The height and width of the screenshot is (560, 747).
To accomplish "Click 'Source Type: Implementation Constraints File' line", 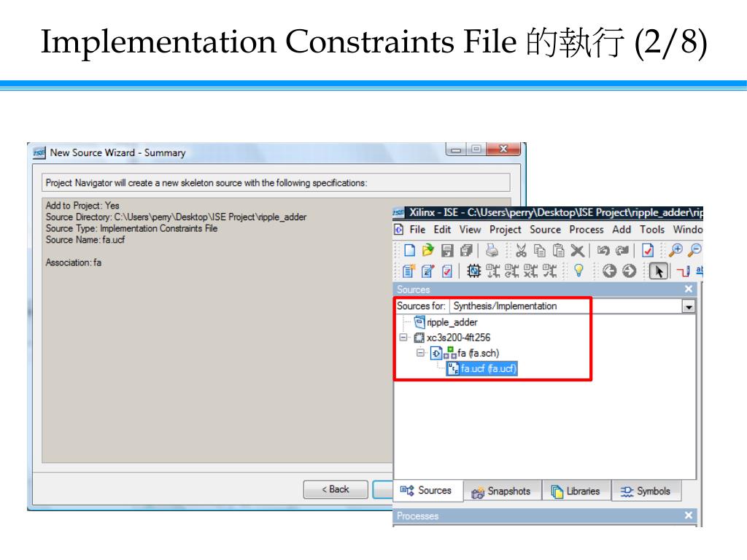I will click(x=131, y=228).
